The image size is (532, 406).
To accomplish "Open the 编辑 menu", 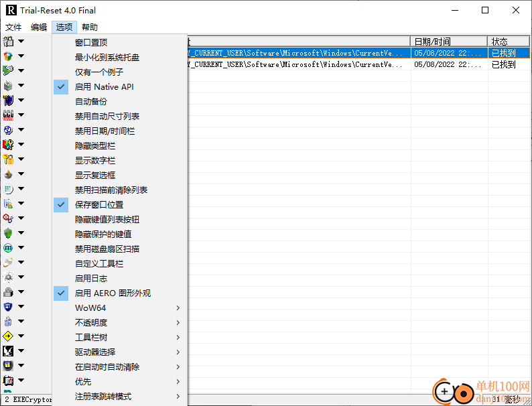I will (x=39, y=27).
